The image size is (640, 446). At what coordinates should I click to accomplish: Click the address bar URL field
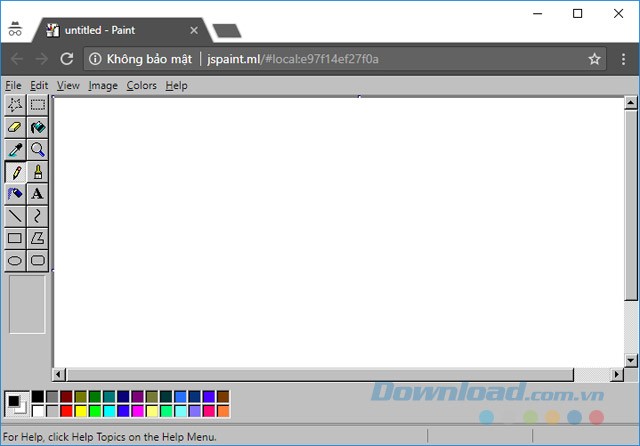(345, 59)
